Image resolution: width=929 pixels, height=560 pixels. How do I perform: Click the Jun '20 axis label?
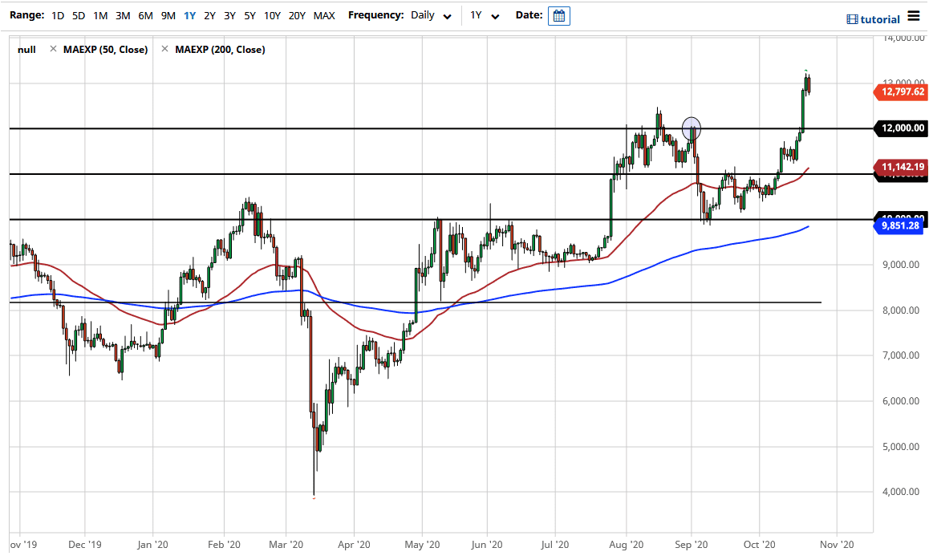tap(487, 545)
